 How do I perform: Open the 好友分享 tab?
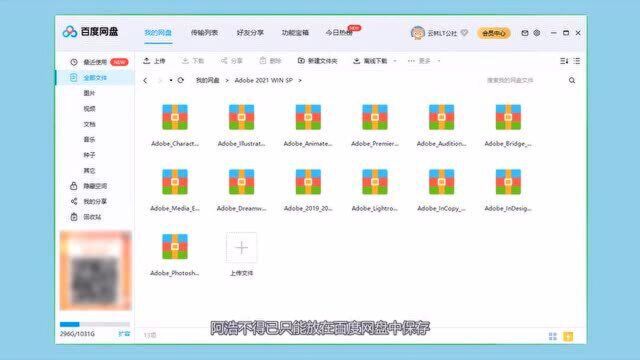(250, 33)
